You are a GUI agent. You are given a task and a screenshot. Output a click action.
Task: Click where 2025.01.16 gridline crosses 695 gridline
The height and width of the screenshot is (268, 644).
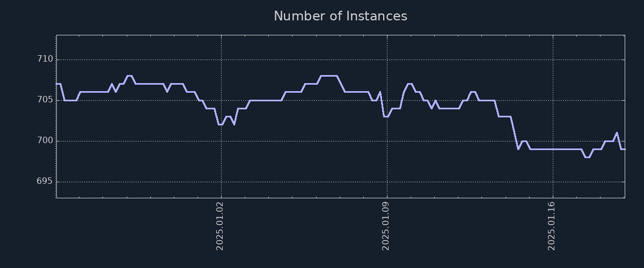553,182
